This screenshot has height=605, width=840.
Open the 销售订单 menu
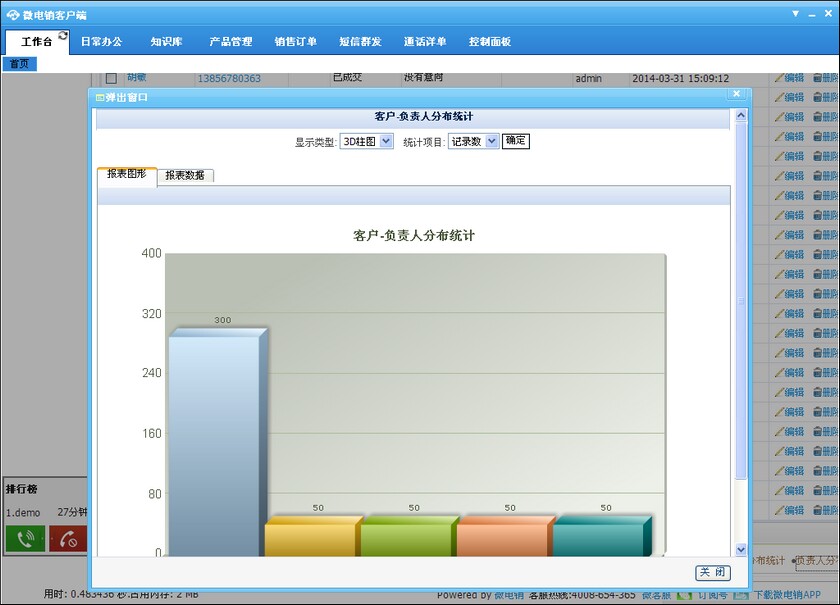pos(295,42)
